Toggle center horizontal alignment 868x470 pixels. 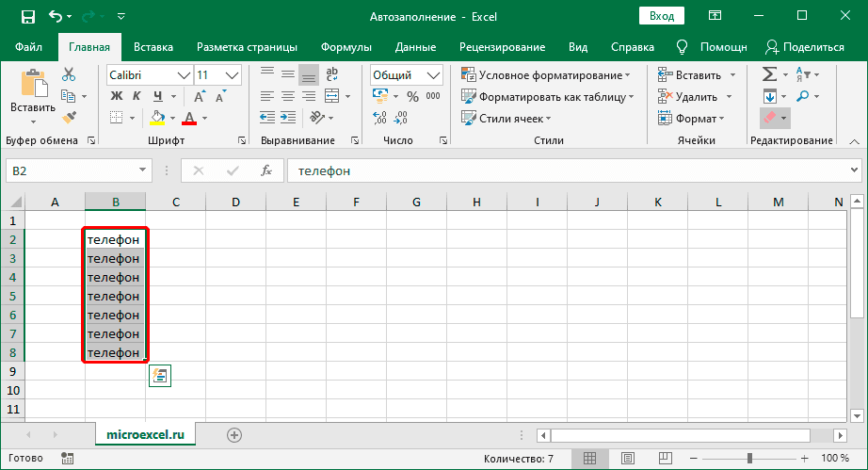point(288,96)
